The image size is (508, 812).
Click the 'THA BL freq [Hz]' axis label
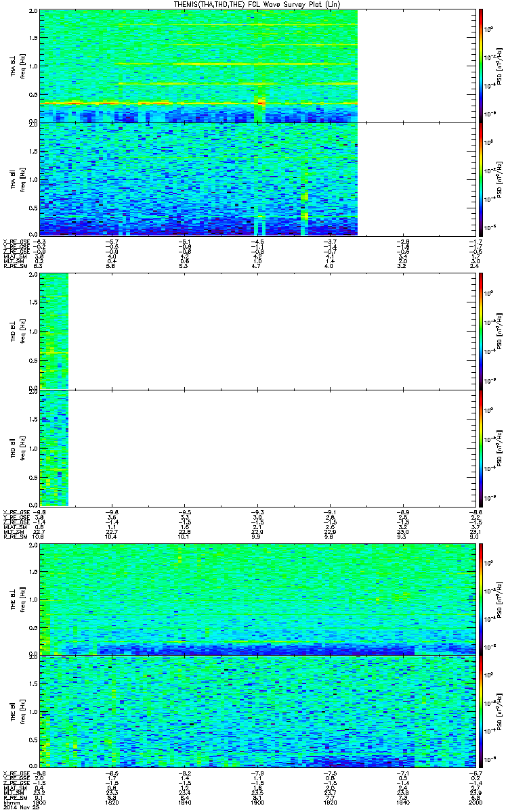click(18, 66)
